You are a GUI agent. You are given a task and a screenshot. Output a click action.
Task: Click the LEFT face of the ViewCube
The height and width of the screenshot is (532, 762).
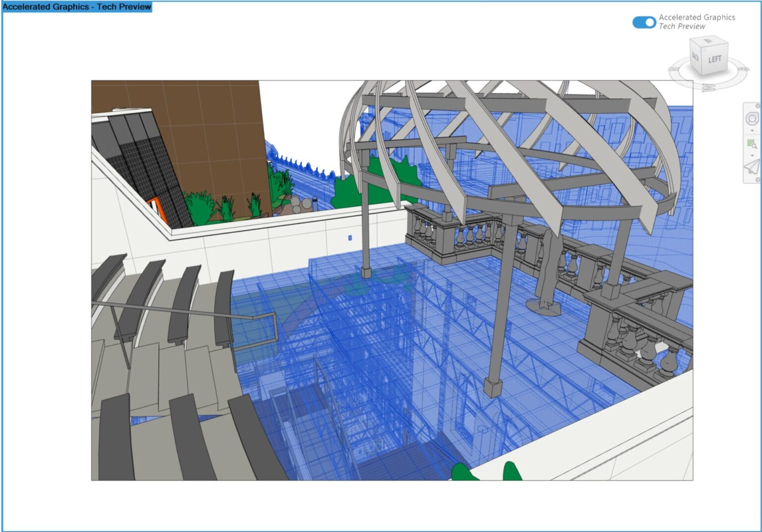point(715,59)
